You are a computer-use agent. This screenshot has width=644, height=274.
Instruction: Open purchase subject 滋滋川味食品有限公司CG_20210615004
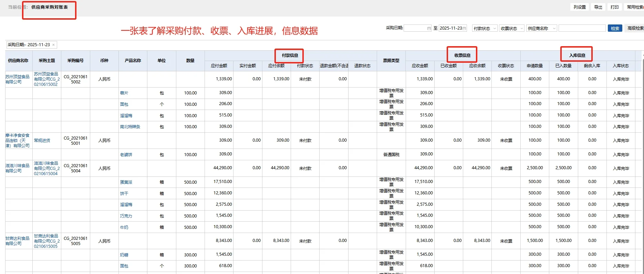click(47, 168)
